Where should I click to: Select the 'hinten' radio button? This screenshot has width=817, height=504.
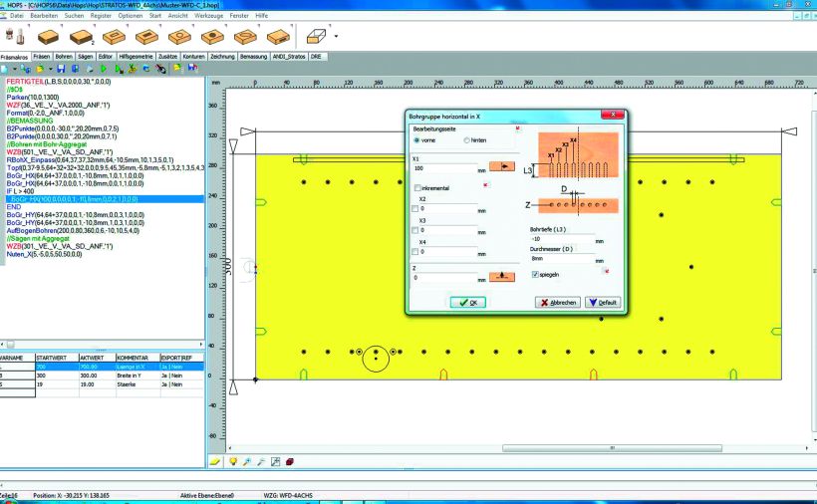point(466,140)
